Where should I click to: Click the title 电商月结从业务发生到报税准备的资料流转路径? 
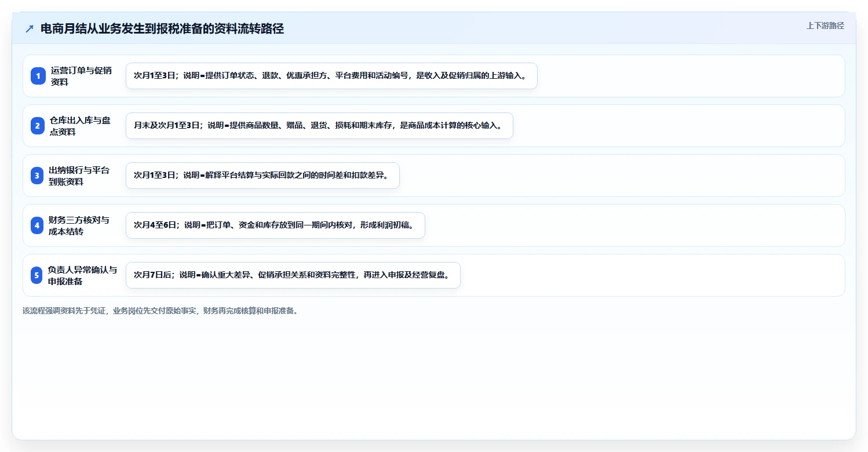pyautogui.click(x=162, y=29)
